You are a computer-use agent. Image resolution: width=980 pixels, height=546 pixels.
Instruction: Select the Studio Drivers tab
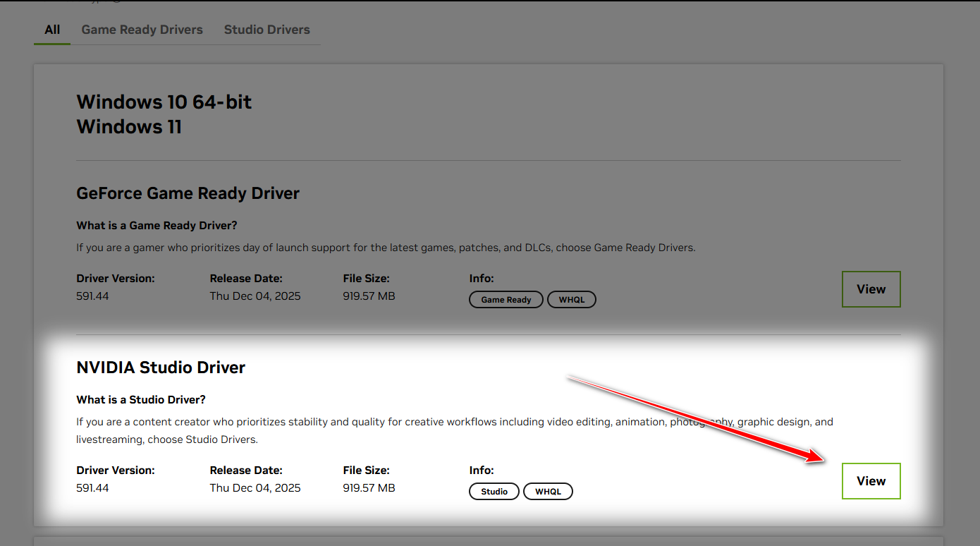(x=267, y=30)
